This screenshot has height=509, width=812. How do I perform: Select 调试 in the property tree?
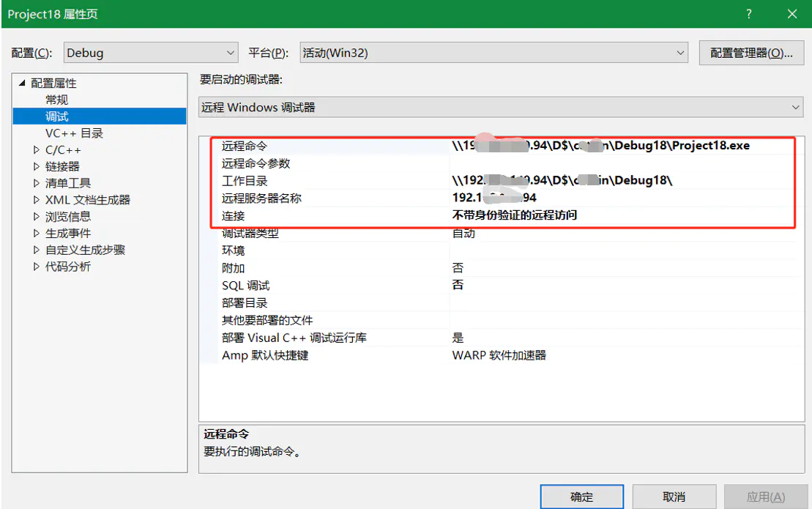tap(56, 116)
